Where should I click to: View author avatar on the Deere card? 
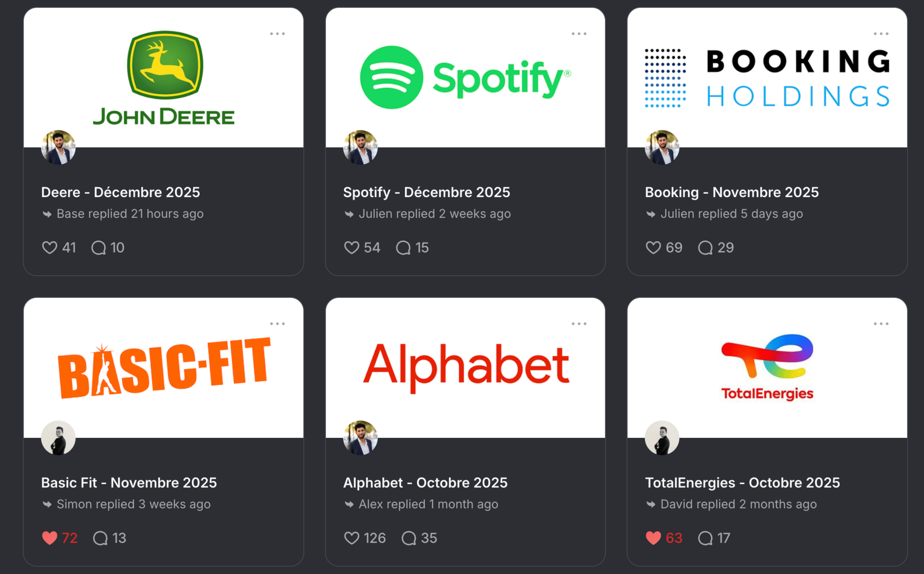tap(58, 147)
